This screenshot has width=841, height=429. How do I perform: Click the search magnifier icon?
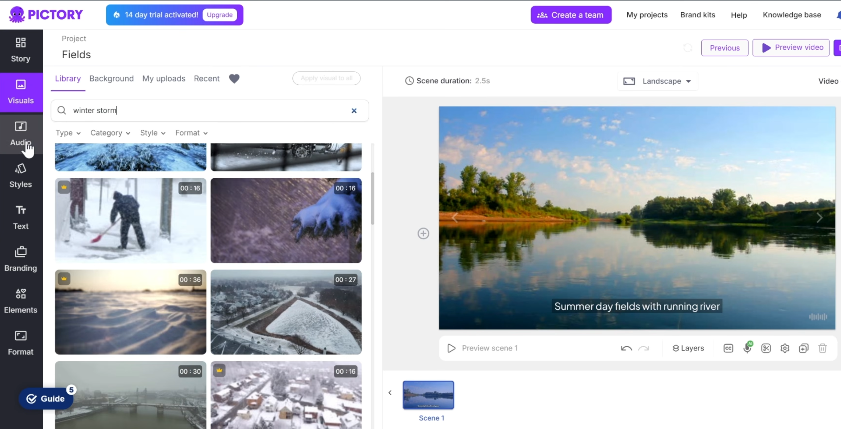62,110
